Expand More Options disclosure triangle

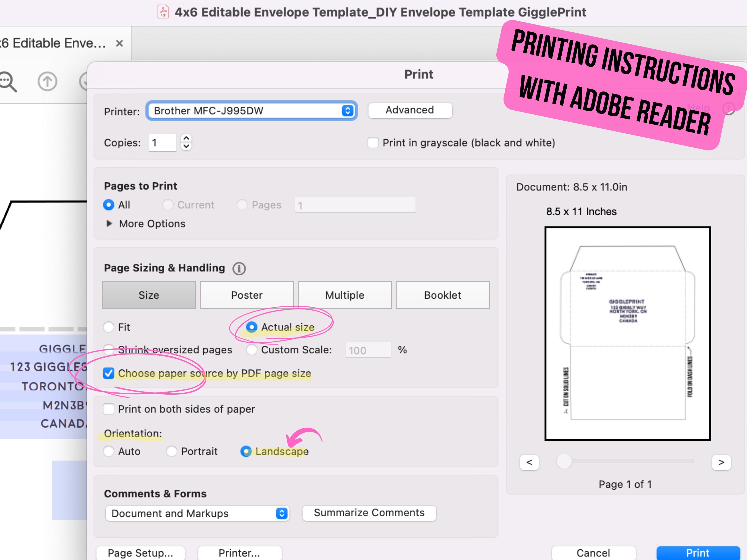pyautogui.click(x=109, y=223)
